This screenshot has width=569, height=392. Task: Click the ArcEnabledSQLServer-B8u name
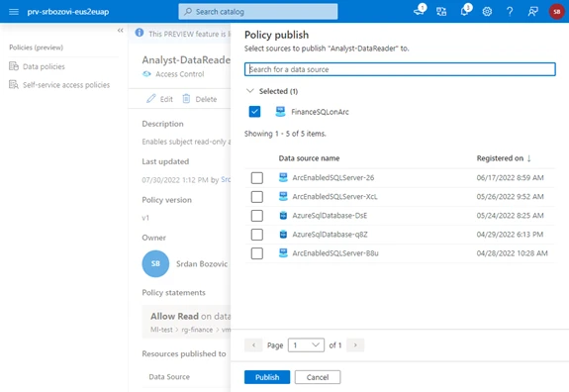[x=335, y=253]
